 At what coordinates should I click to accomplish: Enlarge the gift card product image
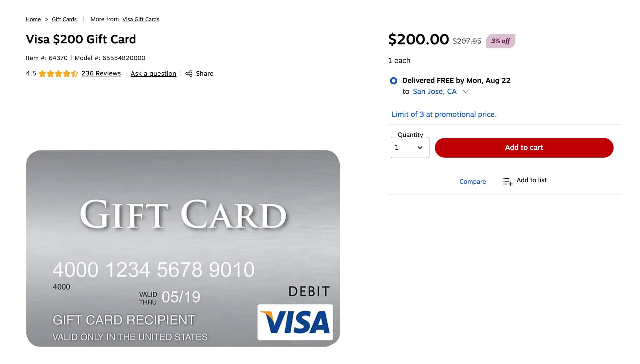pos(183,248)
